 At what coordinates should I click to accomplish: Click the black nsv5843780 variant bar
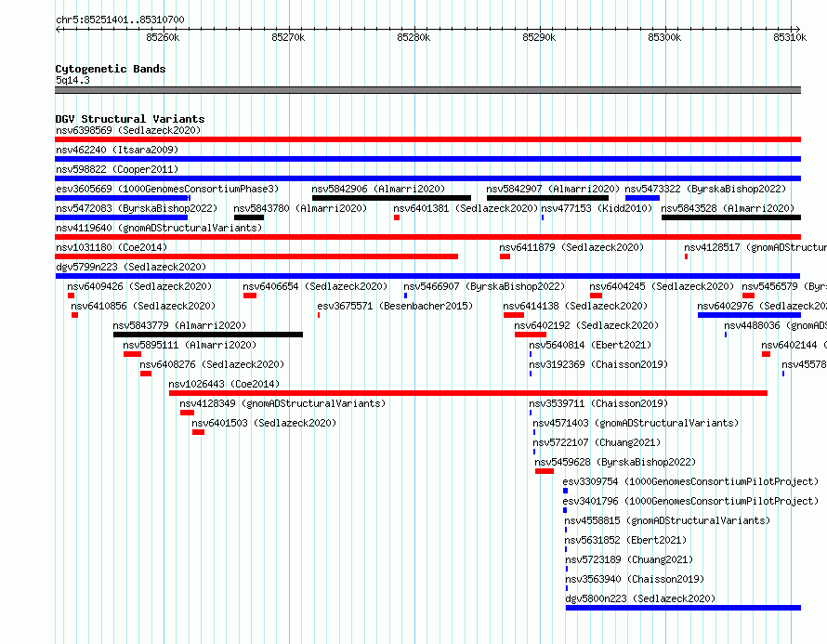tap(249, 217)
